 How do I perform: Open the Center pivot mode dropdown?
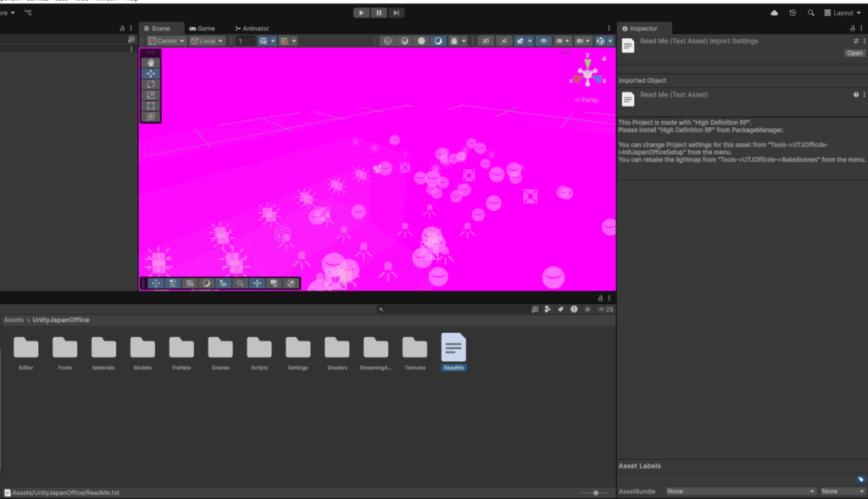166,41
